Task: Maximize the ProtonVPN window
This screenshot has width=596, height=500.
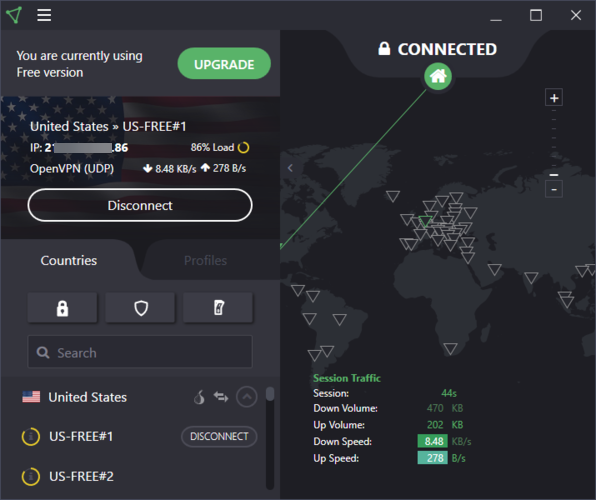Action: point(536,15)
